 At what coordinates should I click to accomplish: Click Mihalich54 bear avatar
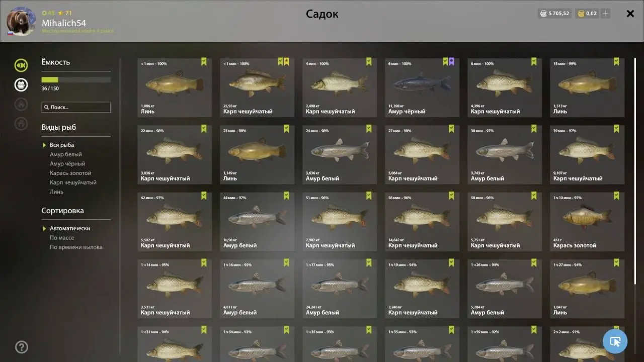pos(21,21)
